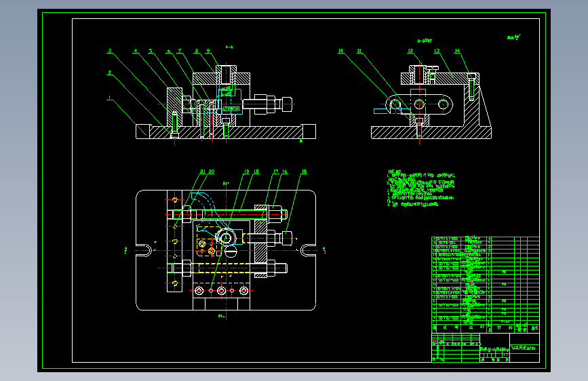Viewport: 588px width, 381px height.
Task: Click part balloon number 1
Action: pos(109,98)
